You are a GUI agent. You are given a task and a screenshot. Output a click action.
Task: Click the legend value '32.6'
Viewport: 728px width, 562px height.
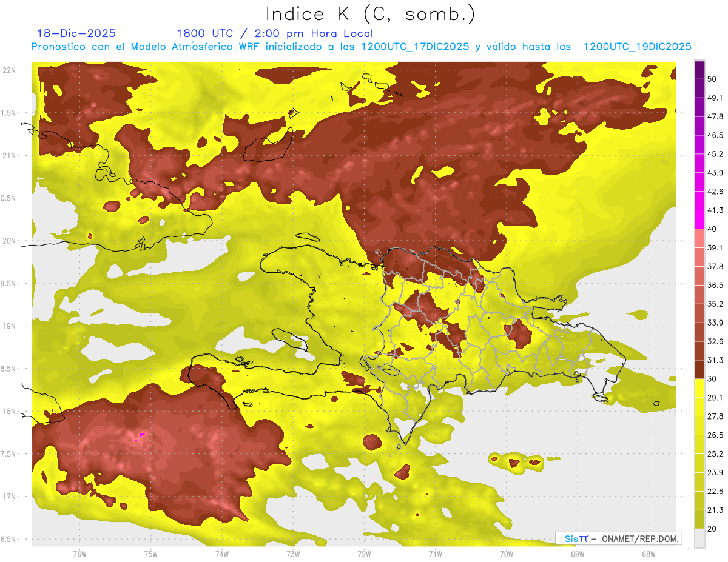point(714,341)
